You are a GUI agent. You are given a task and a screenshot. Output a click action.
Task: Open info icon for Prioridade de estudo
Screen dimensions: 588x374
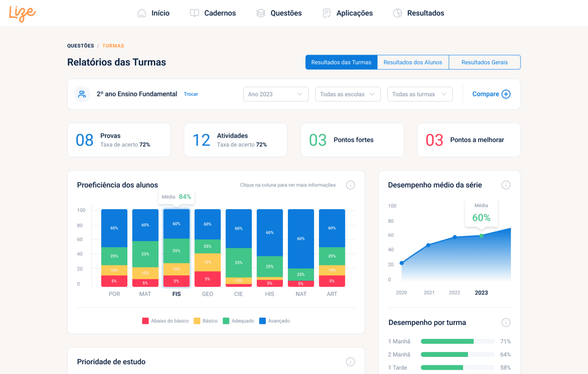coord(350,362)
